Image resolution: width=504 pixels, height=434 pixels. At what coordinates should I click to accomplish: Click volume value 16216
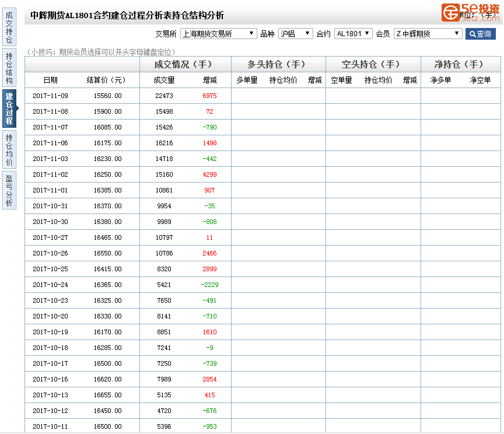pyautogui.click(x=164, y=143)
